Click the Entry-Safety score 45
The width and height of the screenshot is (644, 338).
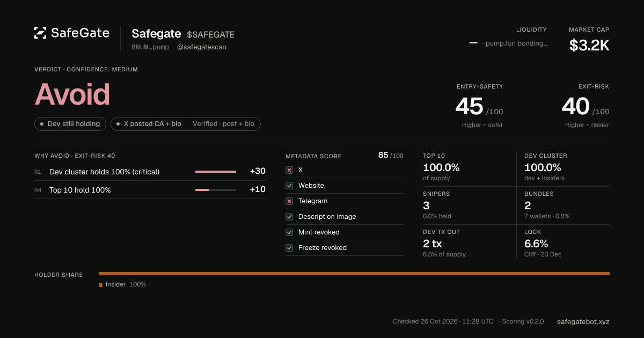pyautogui.click(x=470, y=106)
